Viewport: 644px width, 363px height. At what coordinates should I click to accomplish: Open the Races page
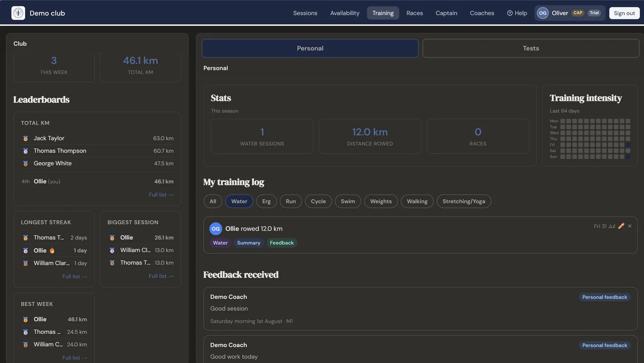[415, 13]
